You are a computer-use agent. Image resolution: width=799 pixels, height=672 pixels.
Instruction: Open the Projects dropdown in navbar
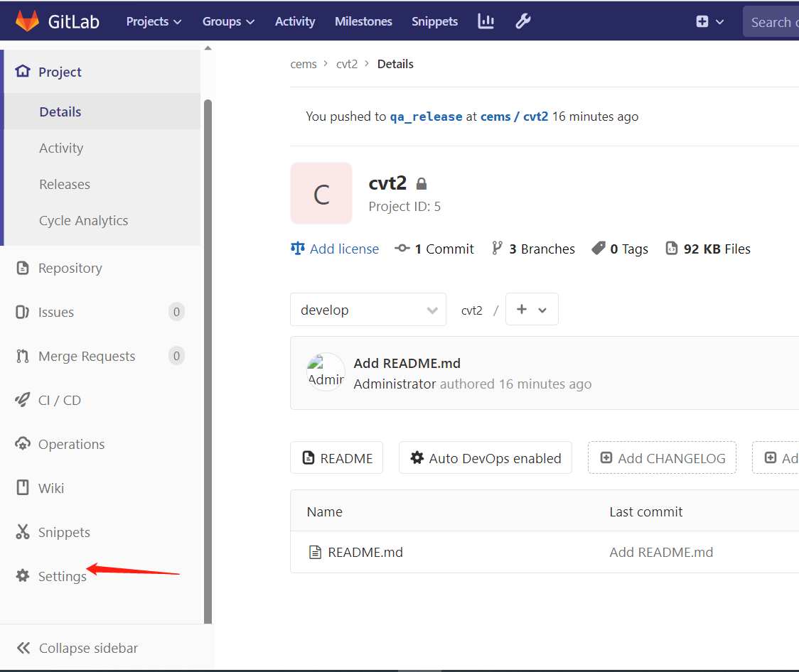click(x=154, y=21)
